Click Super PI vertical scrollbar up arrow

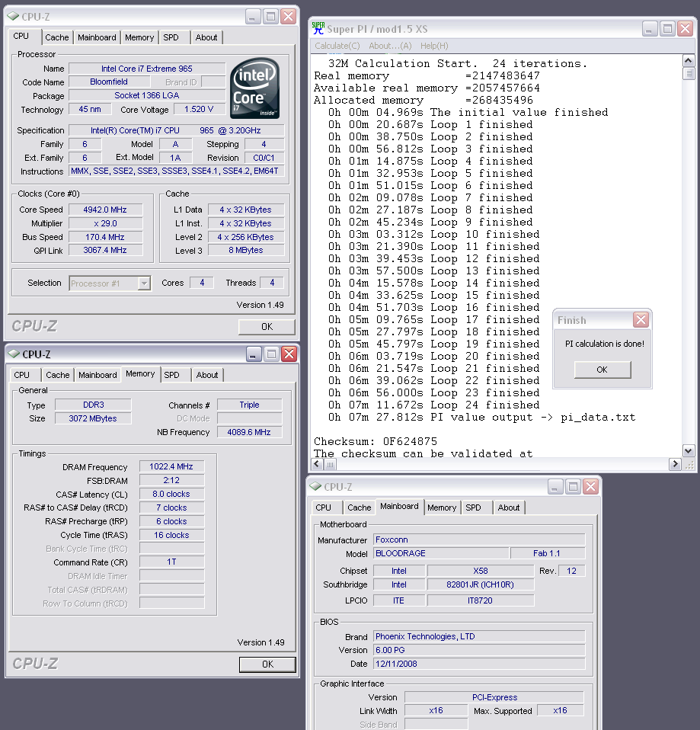689,60
